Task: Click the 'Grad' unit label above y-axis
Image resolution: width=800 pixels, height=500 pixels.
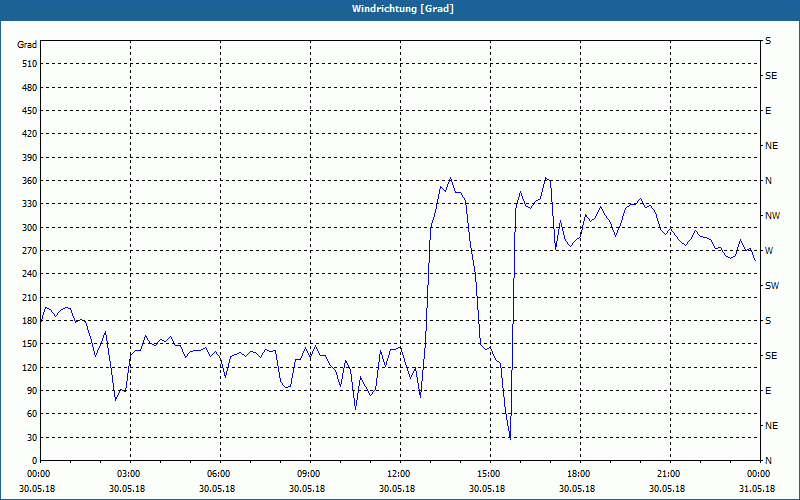Action: pos(27,45)
